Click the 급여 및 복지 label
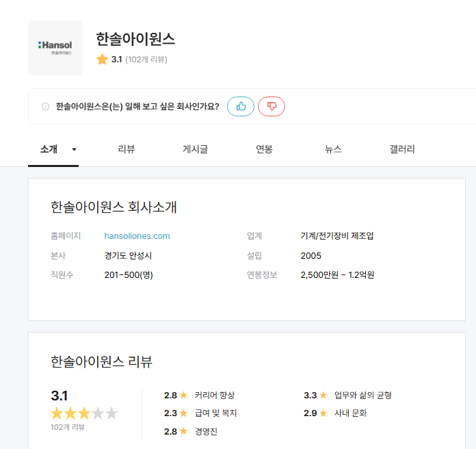The width and height of the screenshot is (476, 449). [x=215, y=413]
